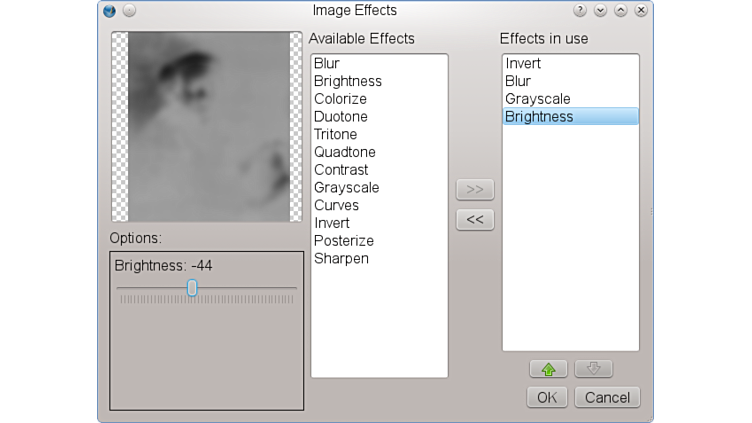Remove effect using << button
The height and width of the screenshot is (423, 752).
(475, 219)
